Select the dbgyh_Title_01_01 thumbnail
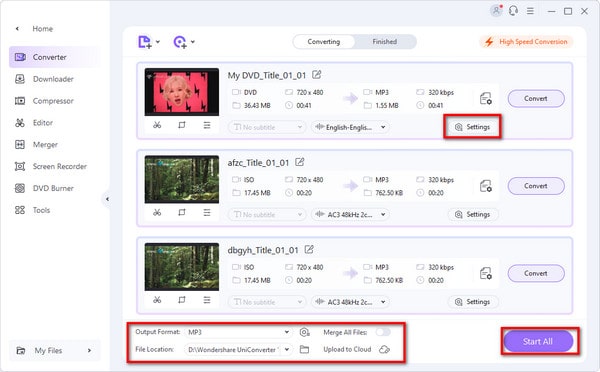600x372 pixels. click(182, 266)
